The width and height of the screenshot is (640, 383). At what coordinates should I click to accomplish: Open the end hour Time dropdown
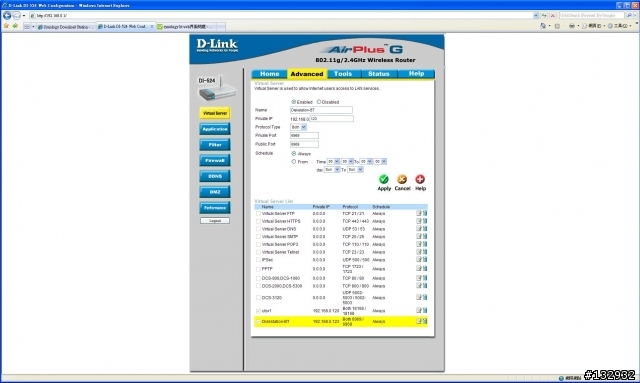click(366, 161)
